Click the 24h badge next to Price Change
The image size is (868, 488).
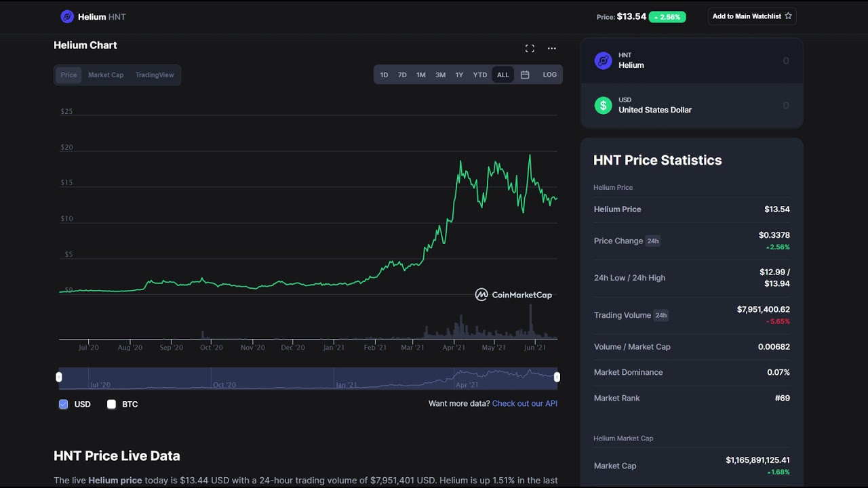(x=653, y=241)
